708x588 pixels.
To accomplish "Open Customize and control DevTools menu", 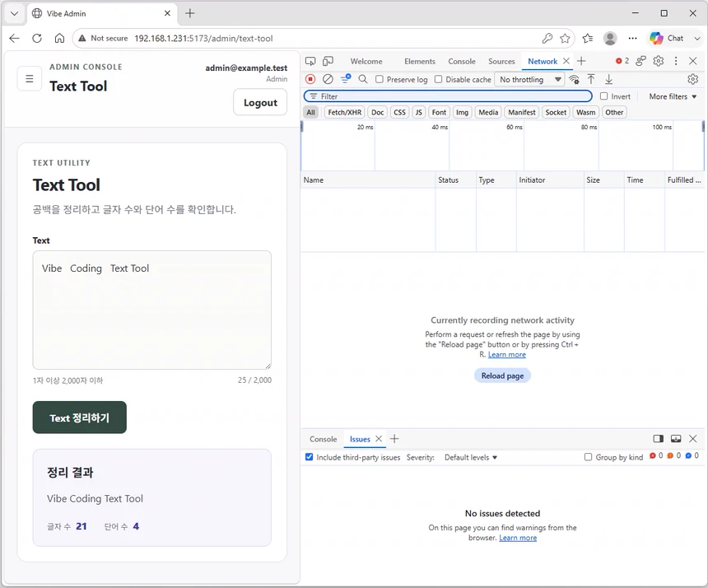I will [x=676, y=61].
